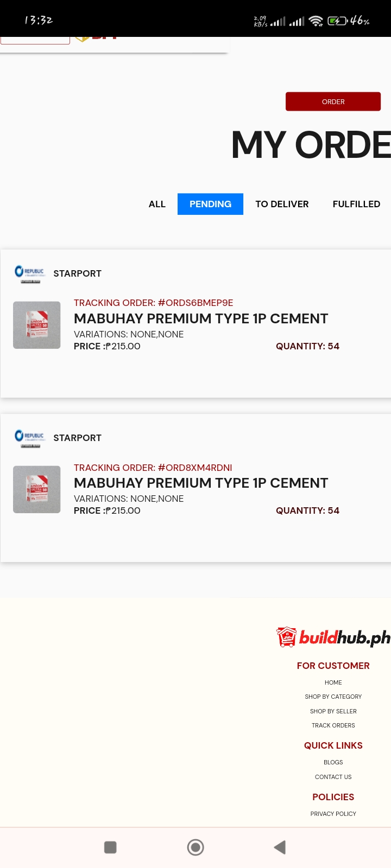This screenshot has height=868, width=391.
Task: Show the TO DELIVER orders tab
Action: click(x=282, y=204)
